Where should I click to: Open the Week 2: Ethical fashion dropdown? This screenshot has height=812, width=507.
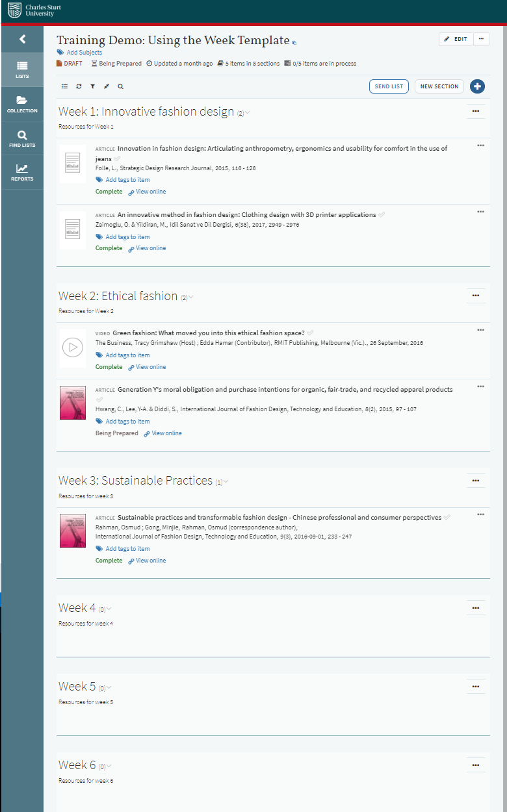pyautogui.click(x=190, y=296)
